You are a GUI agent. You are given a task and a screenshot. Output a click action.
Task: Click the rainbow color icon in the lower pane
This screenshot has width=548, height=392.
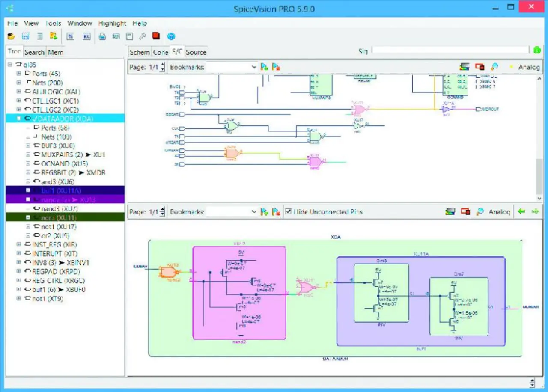(450, 211)
